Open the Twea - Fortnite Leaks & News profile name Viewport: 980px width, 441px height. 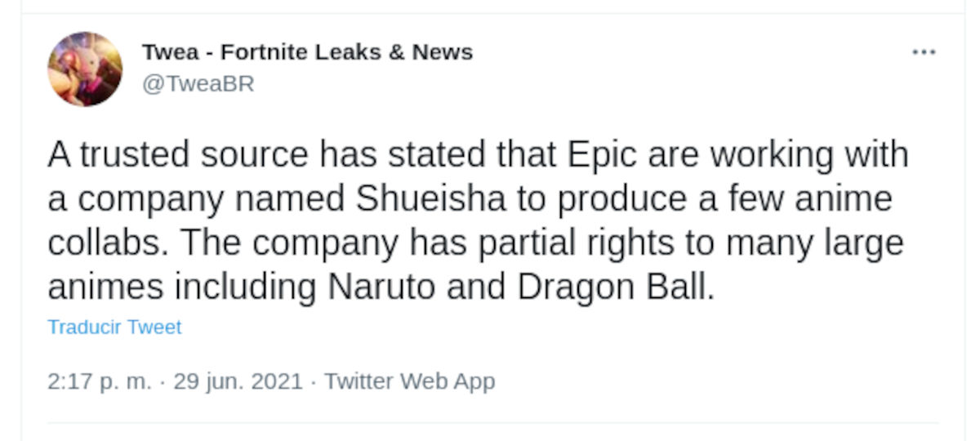pos(307,52)
